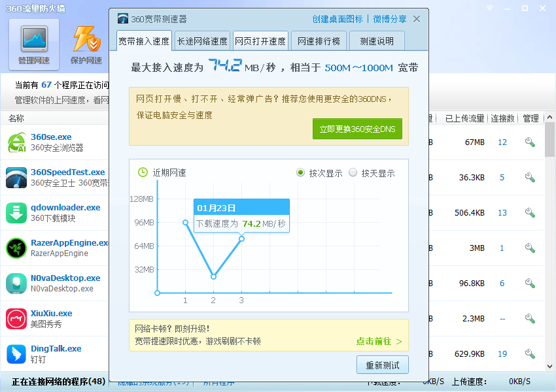Click connection count 12 for 360se.exe
The width and height of the screenshot is (556, 392).
pos(502,142)
